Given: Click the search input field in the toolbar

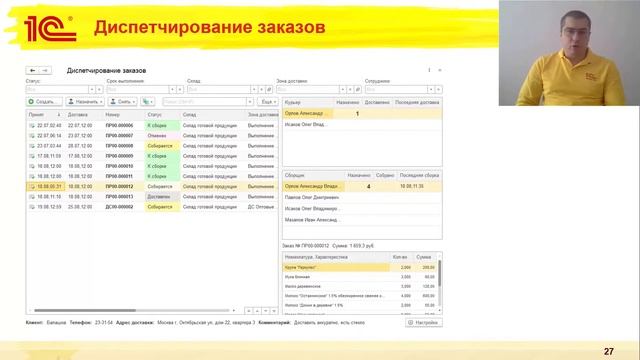Looking at the screenshot, I should (x=204, y=102).
